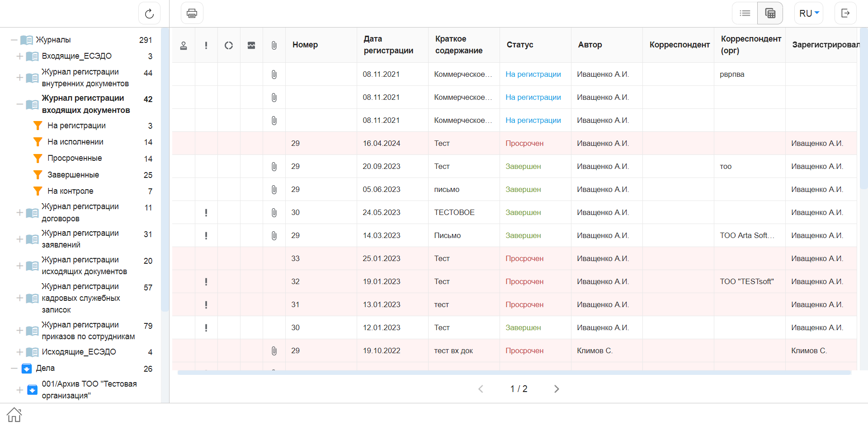
Task: Click 'Просрочен' status in 16.04.2024 row
Action: [x=524, y=144]
